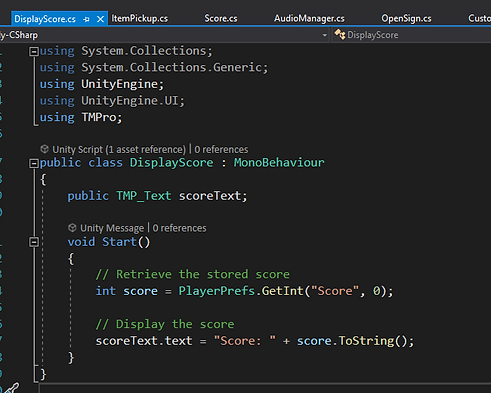
Task: Click the Unity Message CodeLens above Start
Action: tap(112, 228)
